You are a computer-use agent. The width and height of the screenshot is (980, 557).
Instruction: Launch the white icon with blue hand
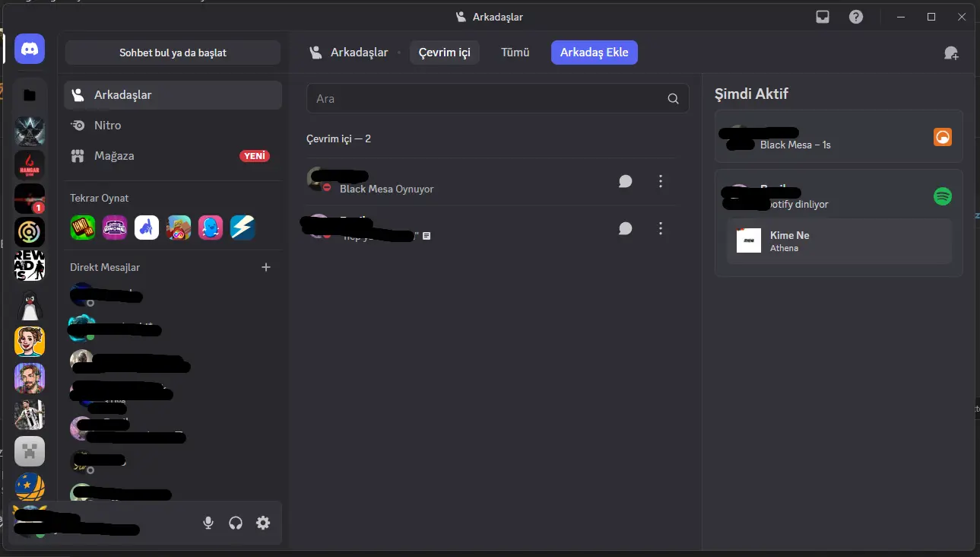147,228
